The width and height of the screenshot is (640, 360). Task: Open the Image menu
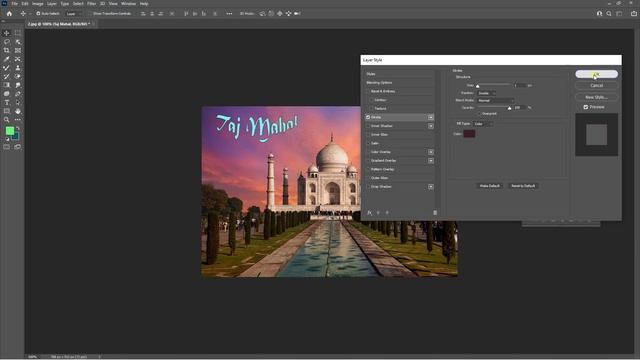(x=38, y=4)
